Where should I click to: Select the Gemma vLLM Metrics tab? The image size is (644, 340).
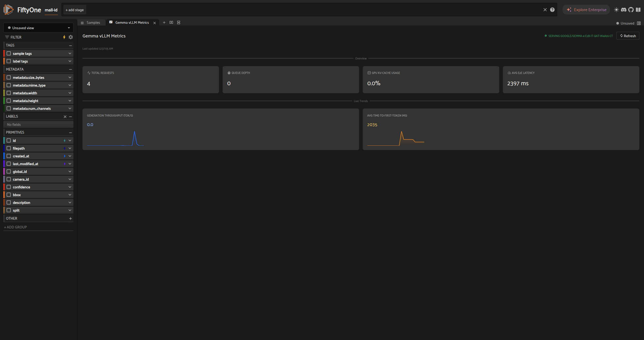(132, 22)
